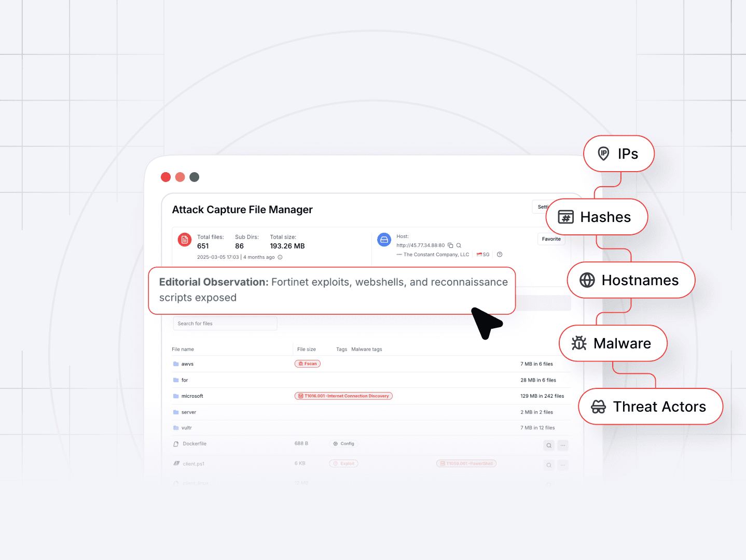Sort by the File size column header
Screen dimensions: 746x560
point(307,349)
